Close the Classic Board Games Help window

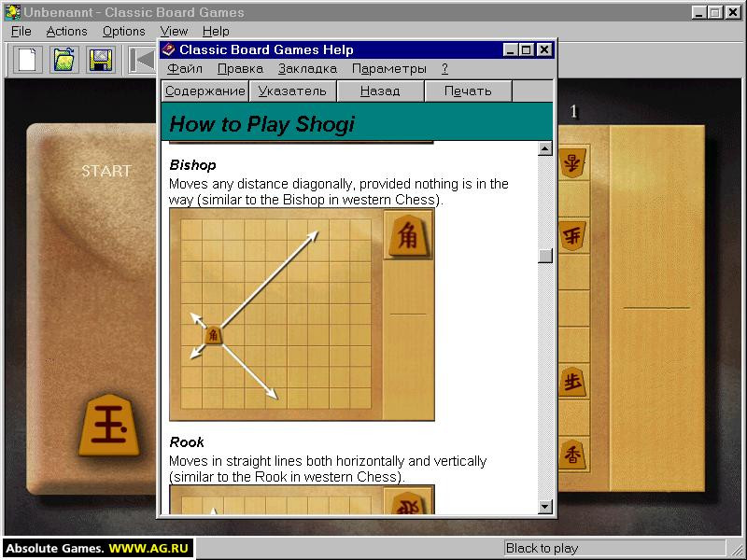tap(544, 49)
